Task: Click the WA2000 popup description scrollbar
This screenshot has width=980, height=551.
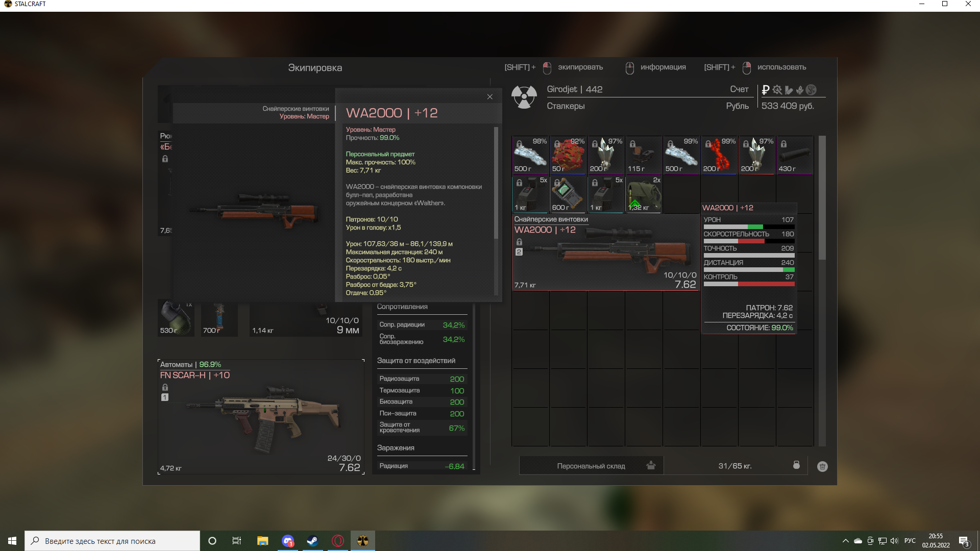Action: (496, 183)
